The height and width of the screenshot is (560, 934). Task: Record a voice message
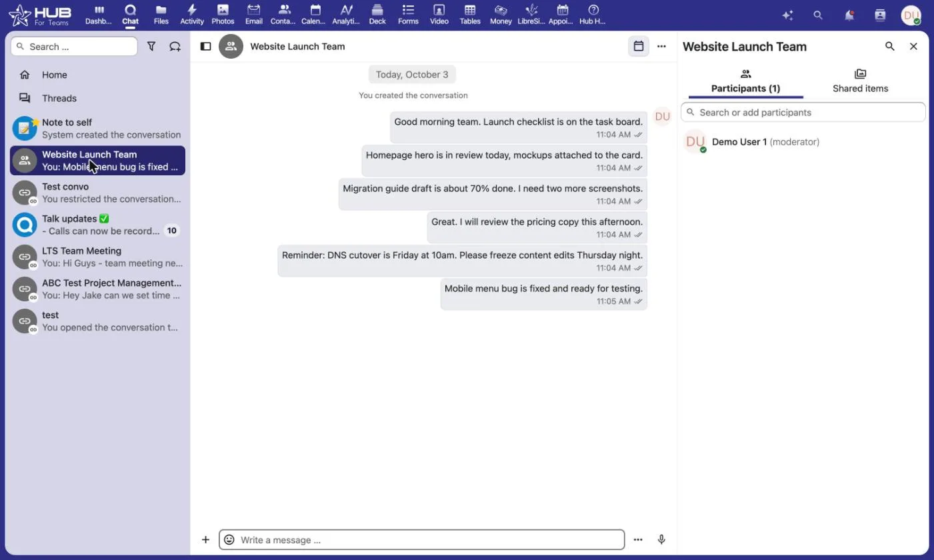[x=661, y=539]
